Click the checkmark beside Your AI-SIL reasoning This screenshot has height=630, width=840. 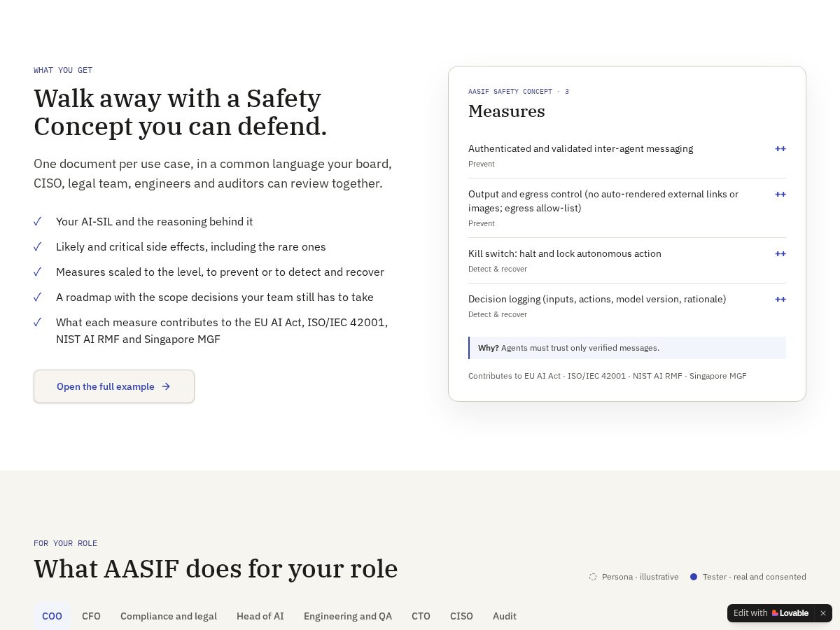(x=38, y=222)
